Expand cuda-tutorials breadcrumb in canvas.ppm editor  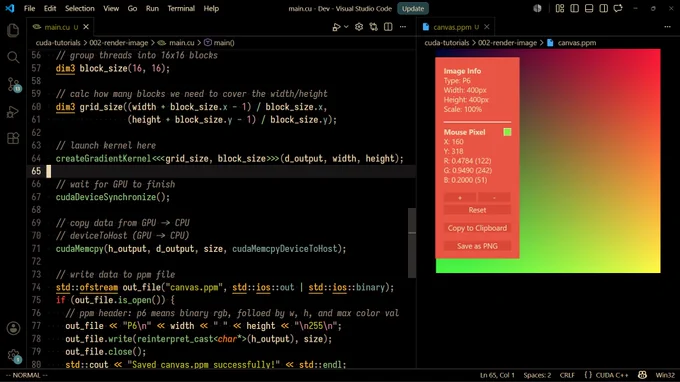point(447,42)
